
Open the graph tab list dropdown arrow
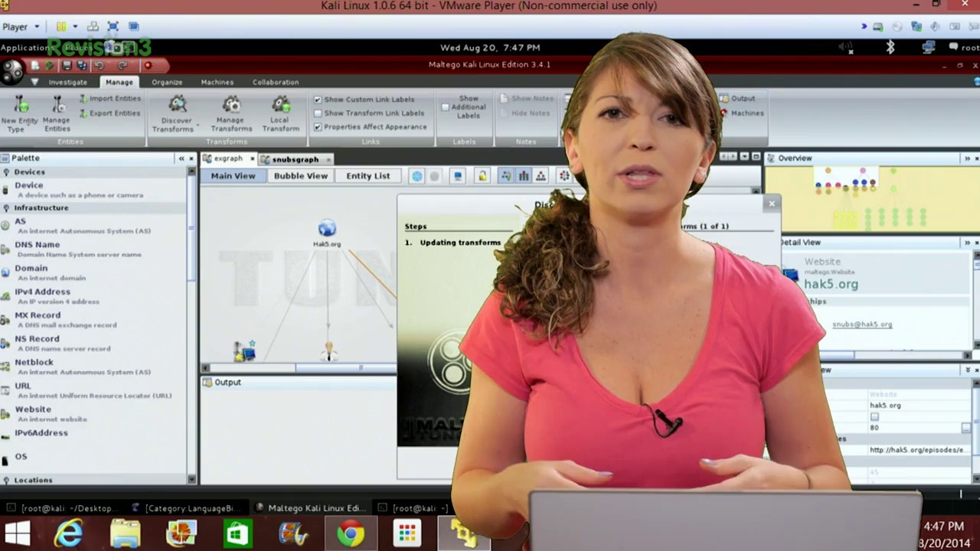pos(744,157)
